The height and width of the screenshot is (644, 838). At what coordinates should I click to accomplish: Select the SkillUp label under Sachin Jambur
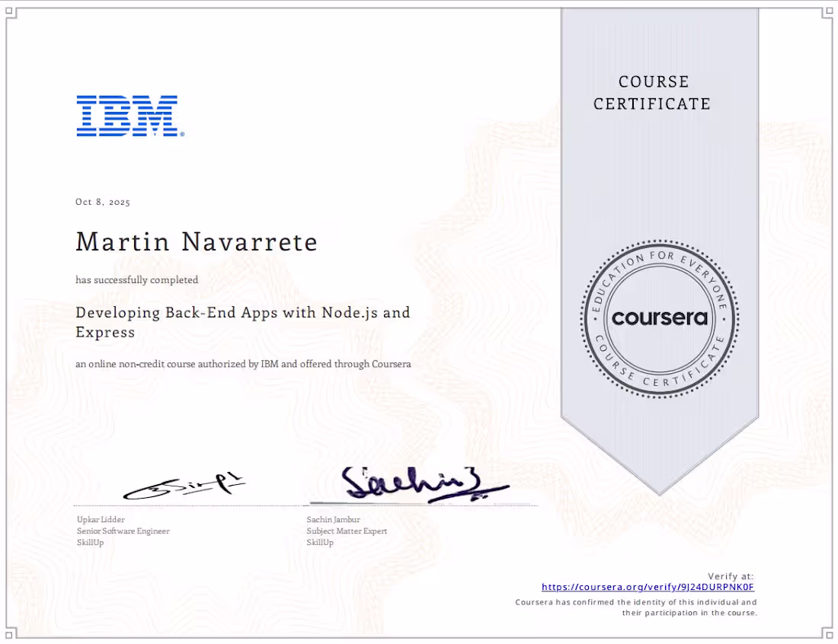[x=320, y=542]
